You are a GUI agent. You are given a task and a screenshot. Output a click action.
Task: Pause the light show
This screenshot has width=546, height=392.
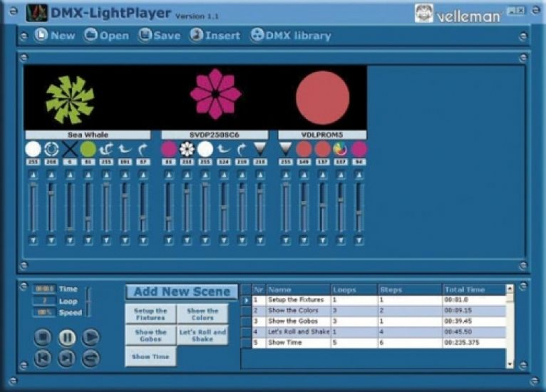tap(67, 337)
